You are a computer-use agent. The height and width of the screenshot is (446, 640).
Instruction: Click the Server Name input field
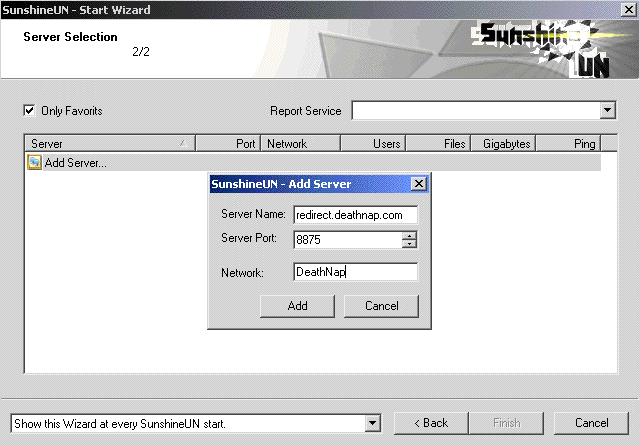pos(356,215)
